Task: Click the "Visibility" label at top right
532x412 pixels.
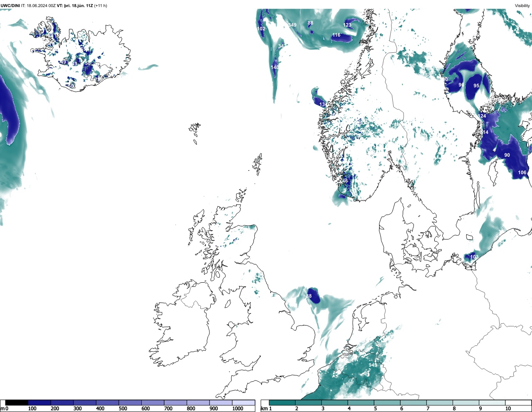Action: [x=522, y=5]
